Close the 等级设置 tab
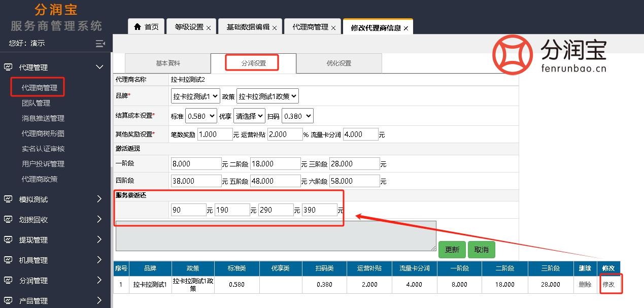644x308 pixels. 209,28
